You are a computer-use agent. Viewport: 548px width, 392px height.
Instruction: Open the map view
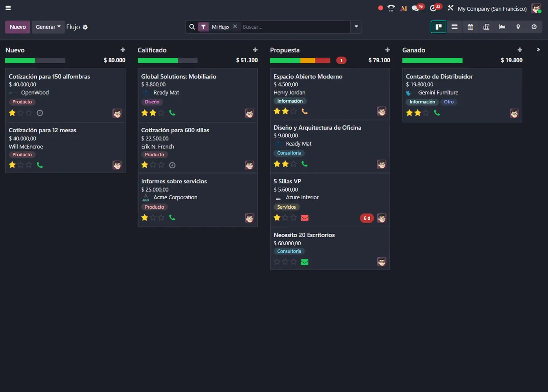coord(518,27)
